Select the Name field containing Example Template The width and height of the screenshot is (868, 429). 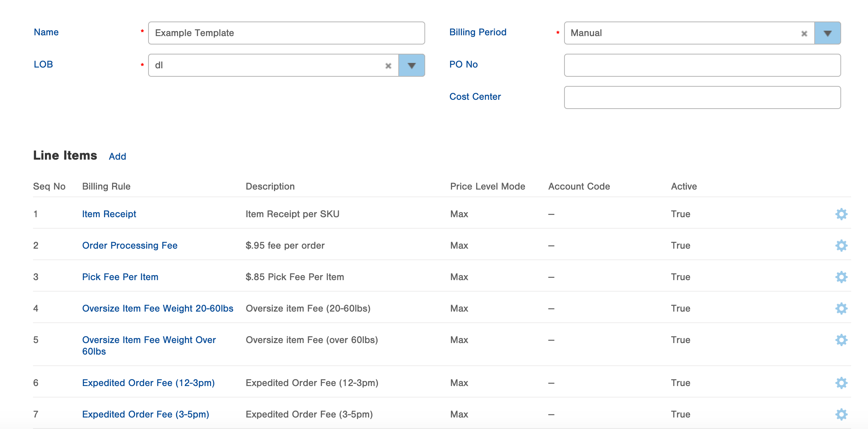pos(286,33)
